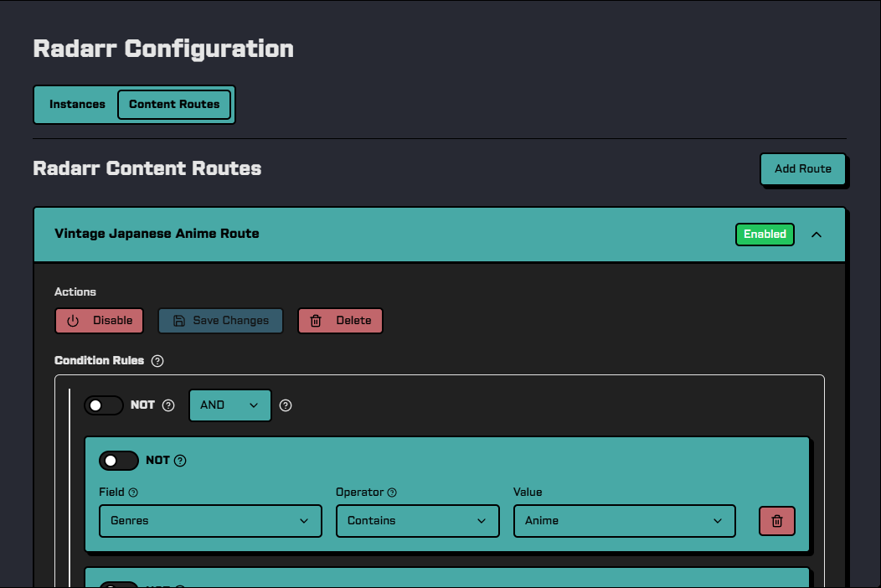Show help for Genres condition NOT
The height and width of the screenshot is (588, 881).
[180, 461]
